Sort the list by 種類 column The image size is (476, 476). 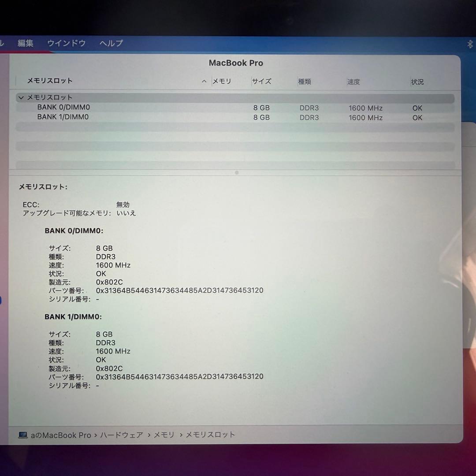pos(305,82)
